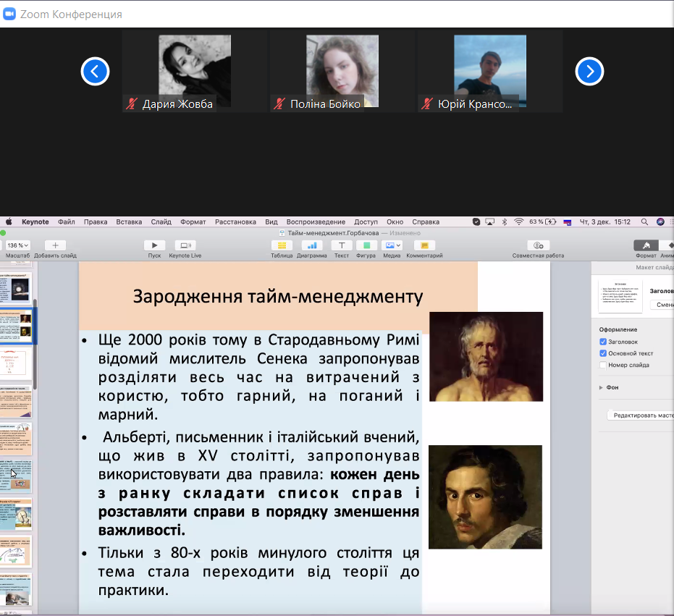Click the document title Тайм-менеджмент.Горбачова
This screenshot has width=674, height=616.
[333, 233]
